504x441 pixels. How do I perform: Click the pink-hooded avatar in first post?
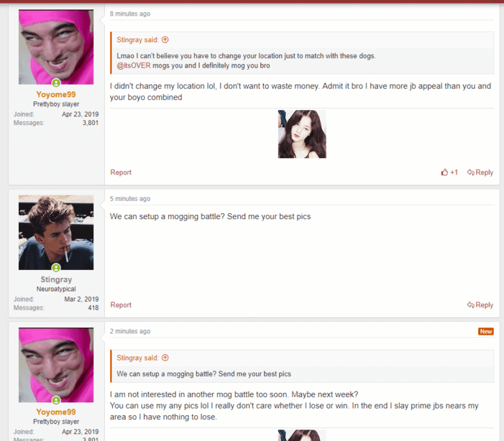[x=56, y=47]
